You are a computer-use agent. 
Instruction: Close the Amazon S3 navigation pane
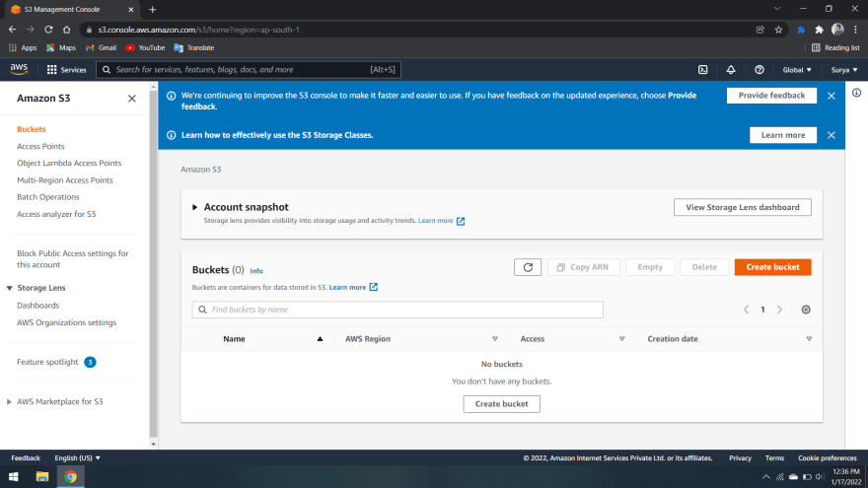click(132, 99)
